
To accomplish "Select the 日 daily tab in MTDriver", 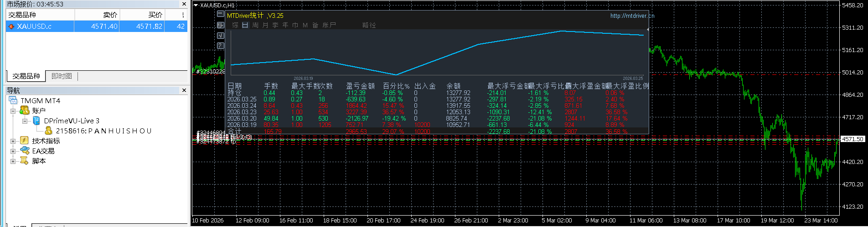I will (245, 25).
